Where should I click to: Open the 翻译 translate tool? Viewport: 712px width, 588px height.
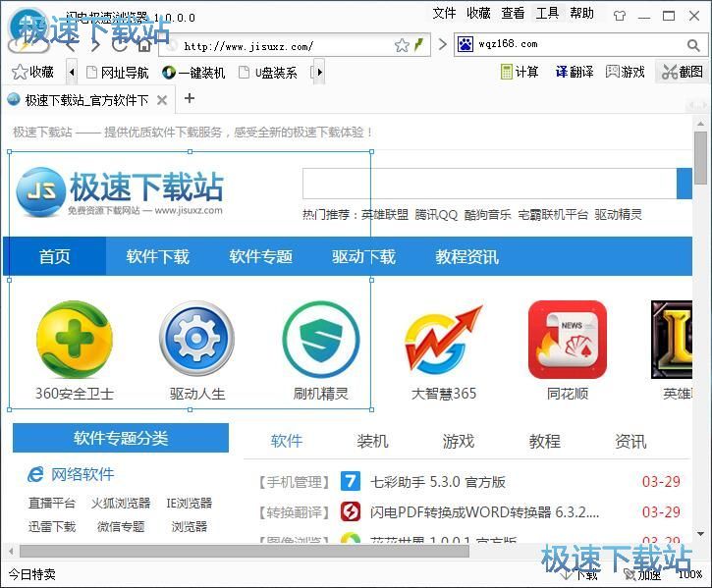coord(575,72)
